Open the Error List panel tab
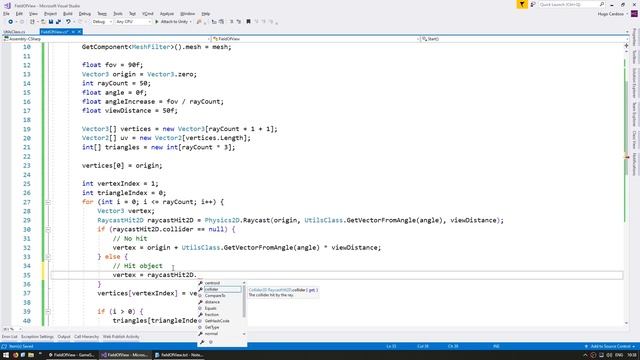 pos(9,337)
